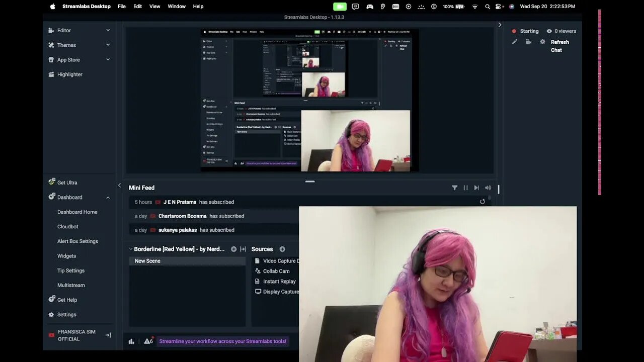Viewport: 644px width, 362px height.
Task: Pause the Mini Feed alert queue
Action: [x=465, y=188]
